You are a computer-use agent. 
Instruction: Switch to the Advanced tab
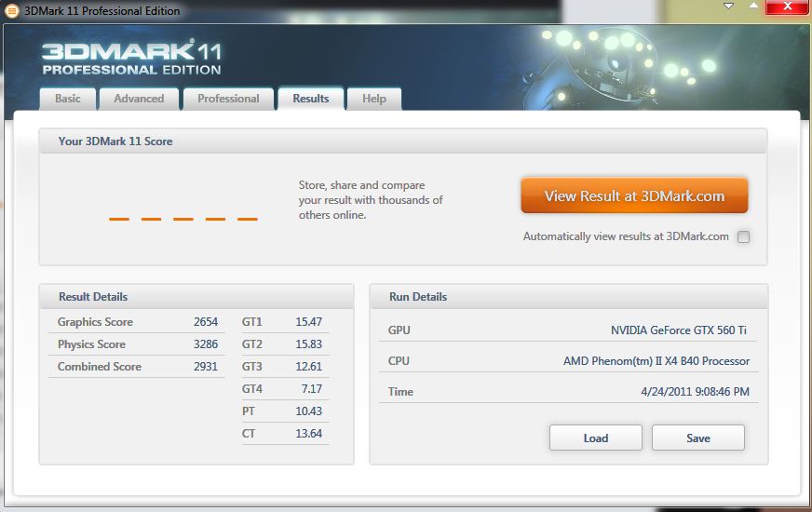139,99
